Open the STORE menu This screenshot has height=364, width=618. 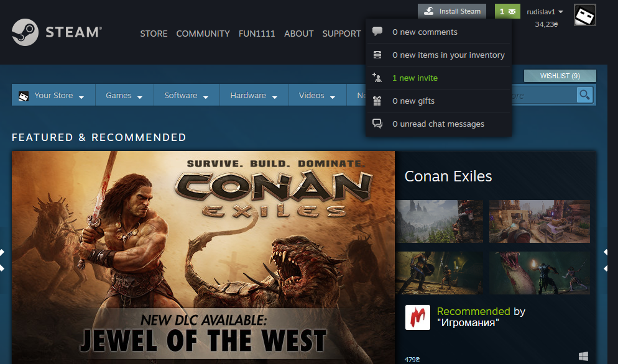[x=154, y=34]
